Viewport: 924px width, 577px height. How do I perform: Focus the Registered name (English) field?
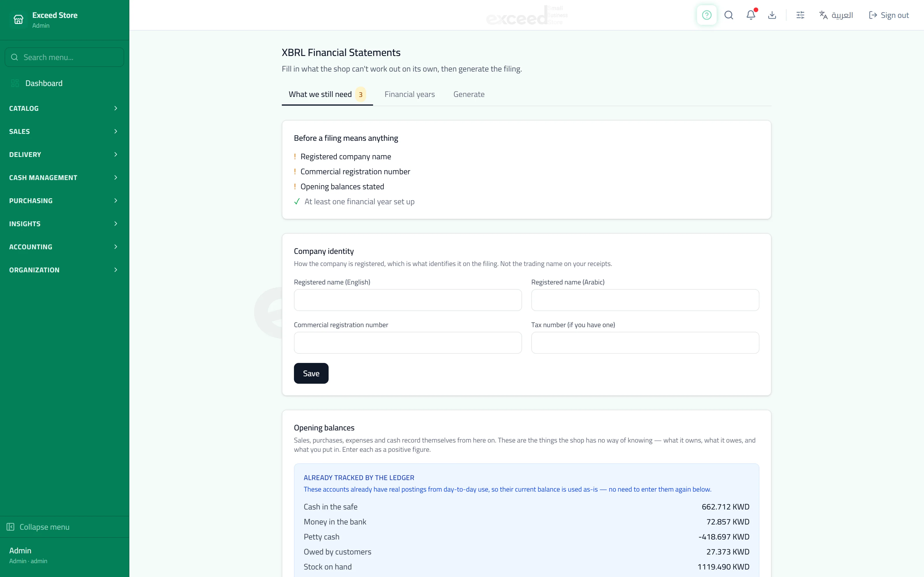(x=408, y=300)
